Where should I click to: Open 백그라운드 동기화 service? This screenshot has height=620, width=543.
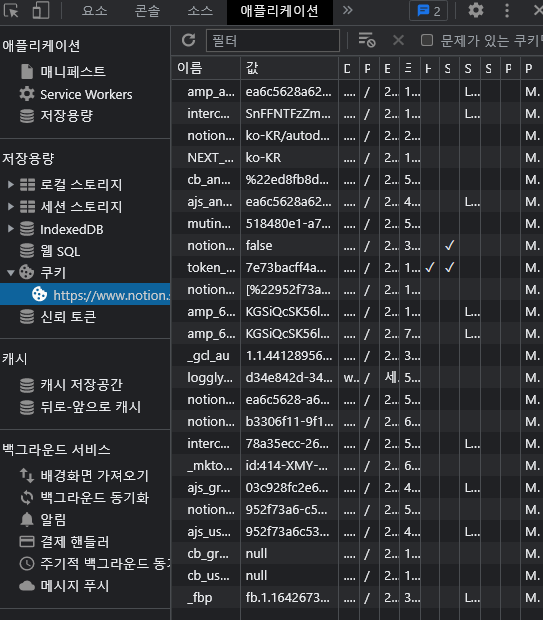(x=95, y=497)
